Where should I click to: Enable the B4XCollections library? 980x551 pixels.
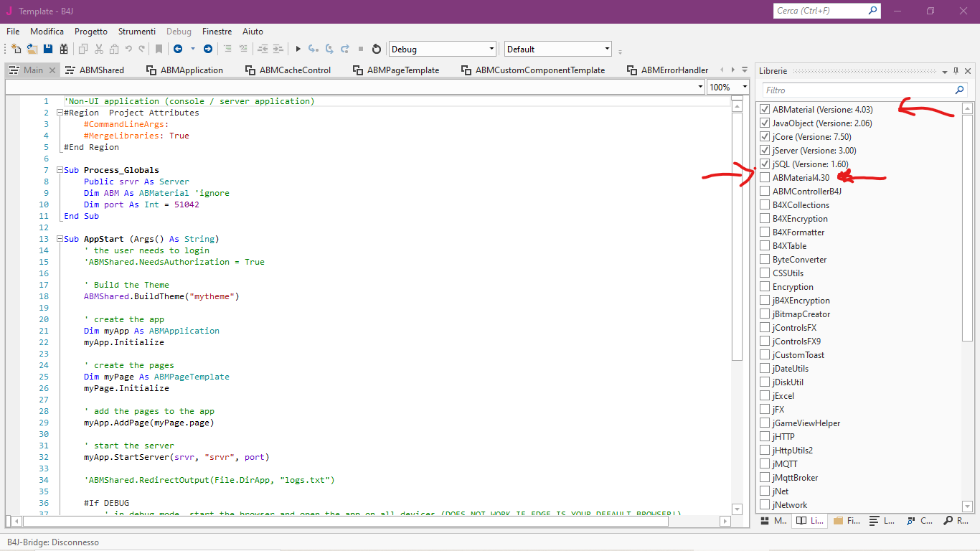coord(765,205)
